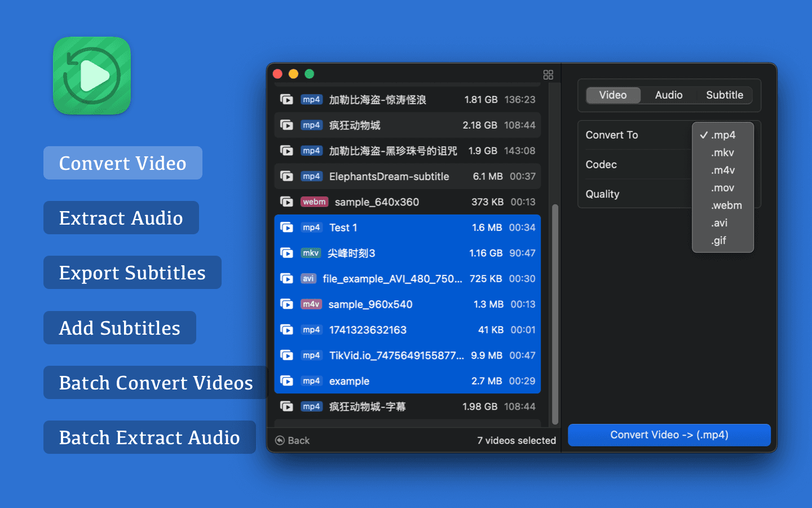Select the checked .mp4 format option

[723, 135]
